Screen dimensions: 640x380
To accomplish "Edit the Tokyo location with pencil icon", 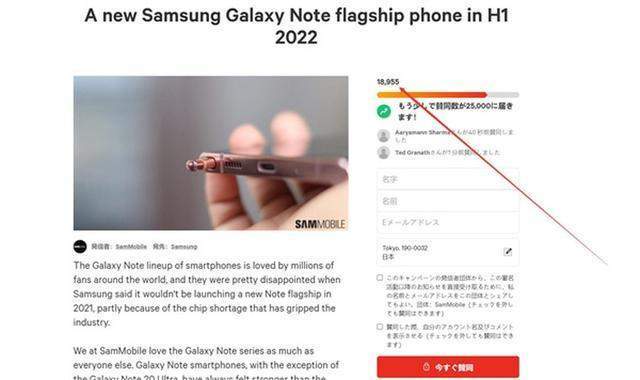I will click(507, 251).
